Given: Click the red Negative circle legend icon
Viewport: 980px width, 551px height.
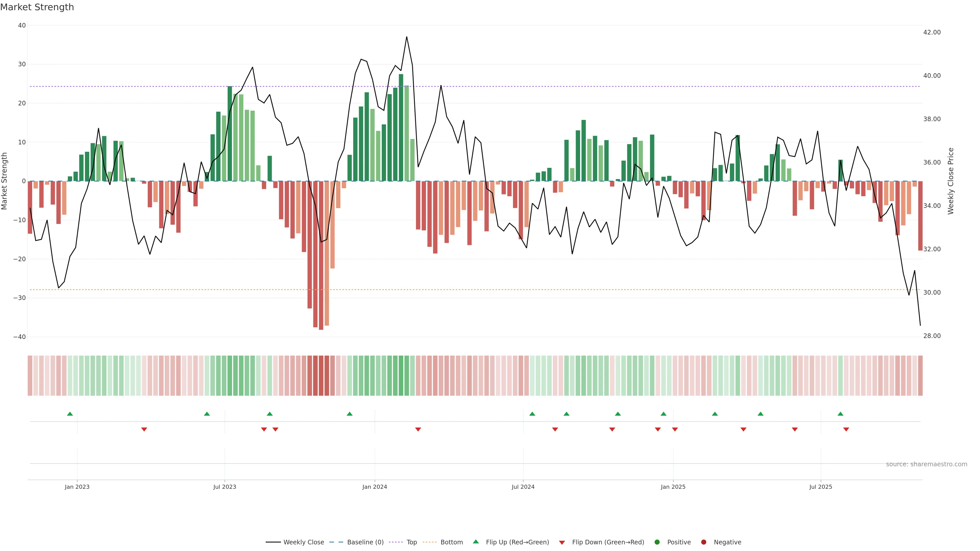Looking at the screenshot, I should (703, 542).
